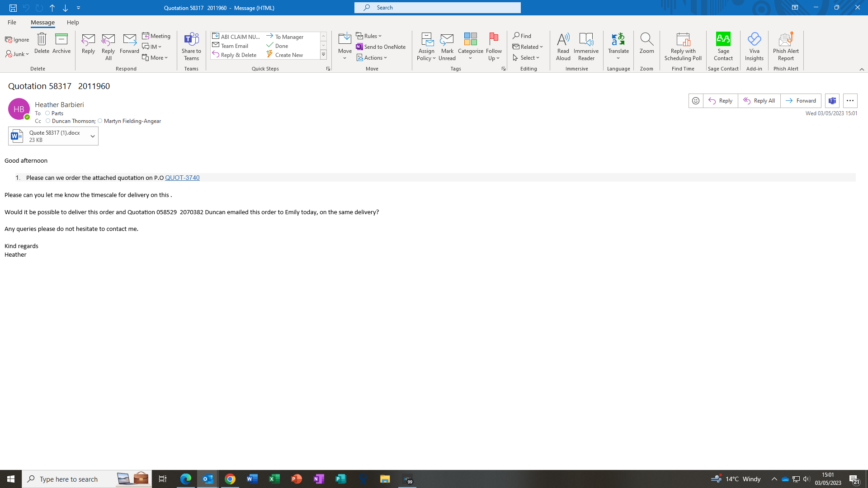
Task: Collapse the ribbon with the chevron
Action: point(862,69)
